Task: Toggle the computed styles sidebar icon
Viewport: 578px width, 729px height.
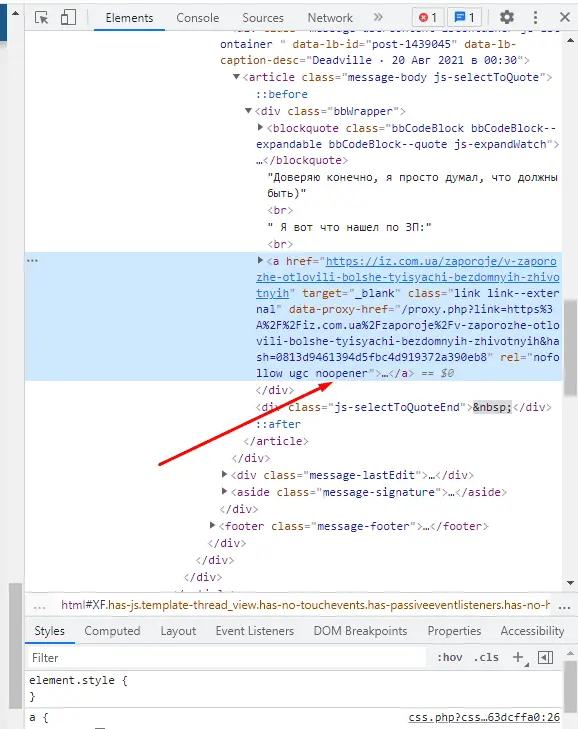Action: click(545, 657)
